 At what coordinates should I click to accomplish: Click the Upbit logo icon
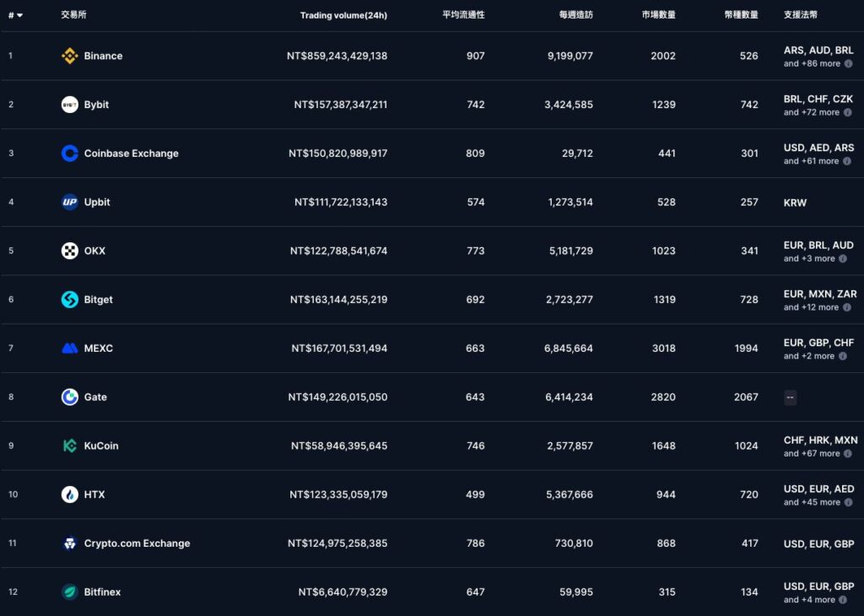69,202
